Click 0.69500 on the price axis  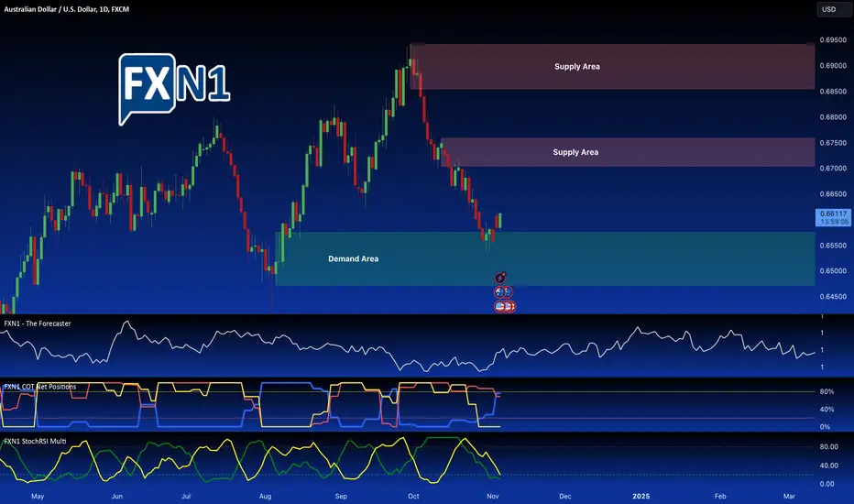(x=833, y=40)
